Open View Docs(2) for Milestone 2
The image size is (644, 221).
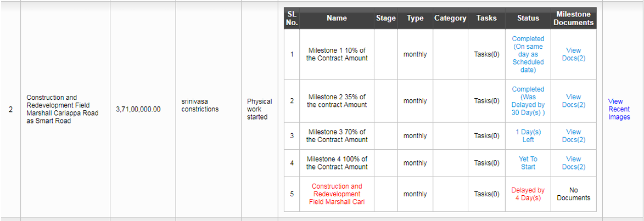click(x=573, y=101)
